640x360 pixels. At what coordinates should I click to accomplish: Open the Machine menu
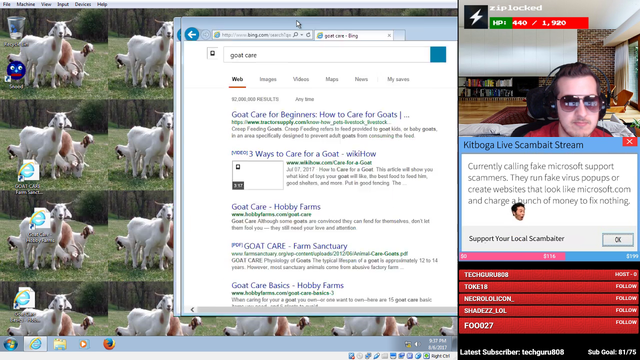(x=25, y=4)
